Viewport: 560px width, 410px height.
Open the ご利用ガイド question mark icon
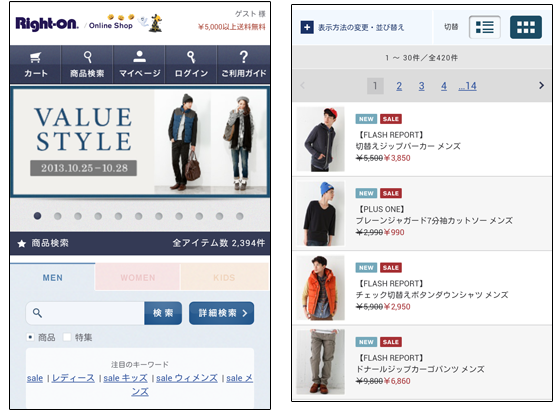click(244, 57)
